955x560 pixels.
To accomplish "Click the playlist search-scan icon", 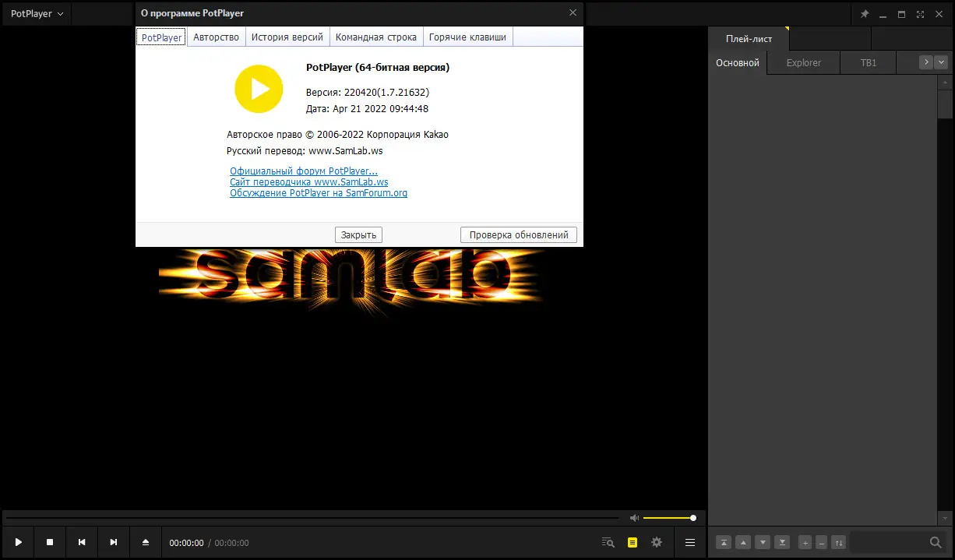I will pyautogui.click(x=609, y=542).
